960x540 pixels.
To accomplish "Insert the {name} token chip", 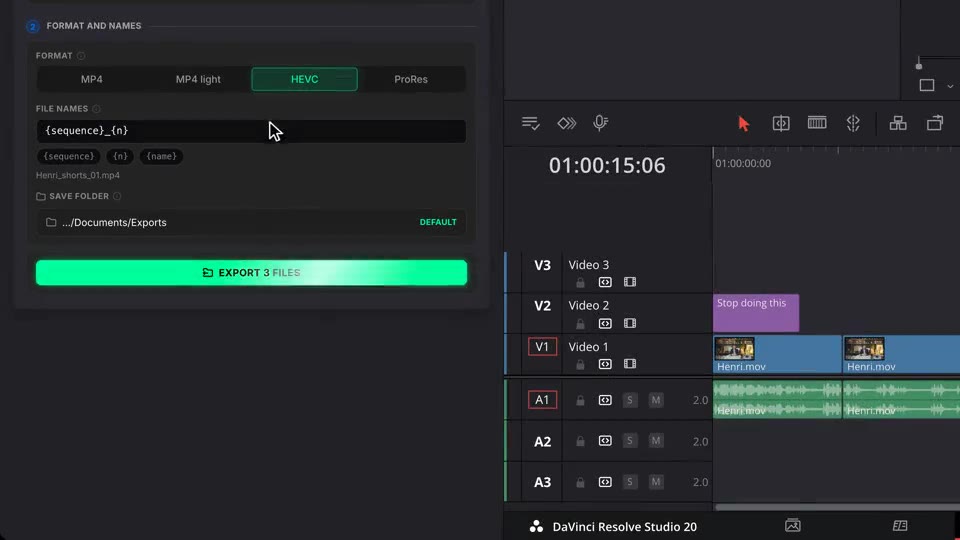I will [161, 156].
